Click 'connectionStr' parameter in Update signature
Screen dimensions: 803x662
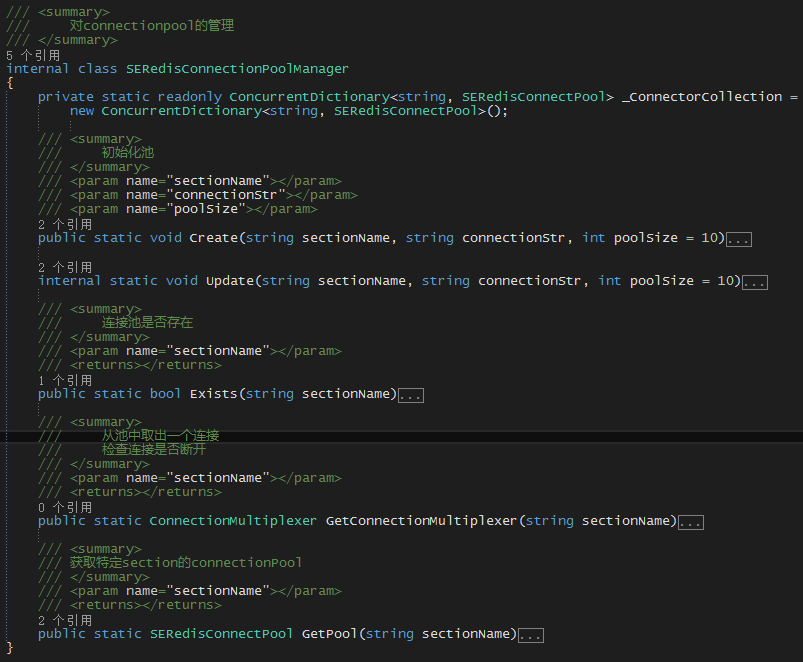(530, 281)
